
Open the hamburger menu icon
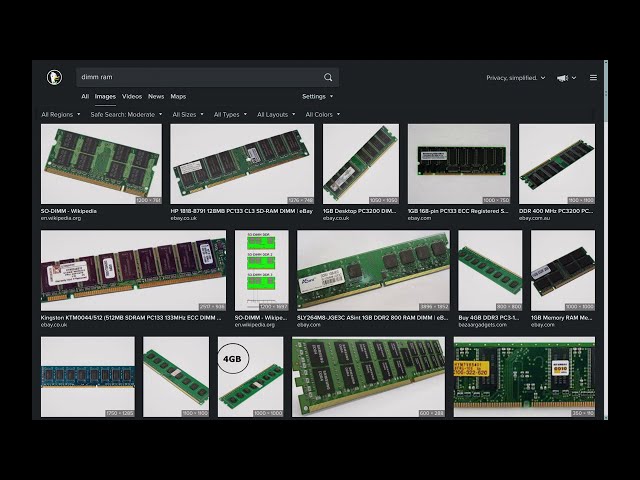593,78
